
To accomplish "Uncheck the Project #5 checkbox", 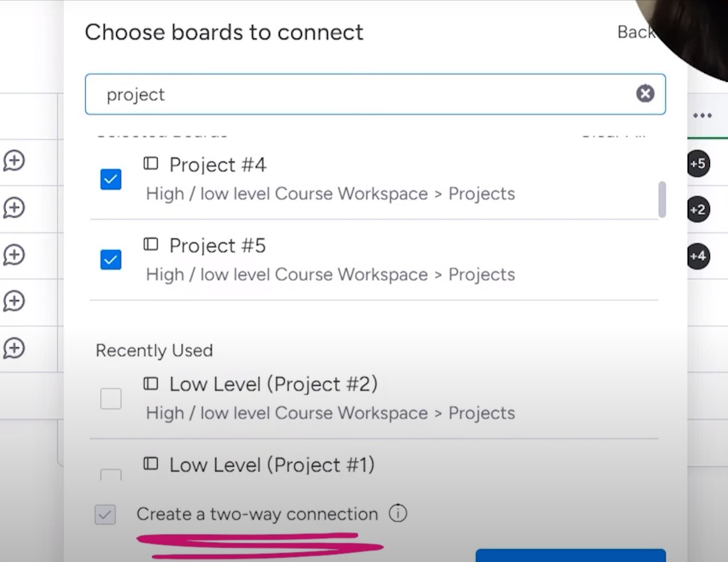I will point(111,260).
